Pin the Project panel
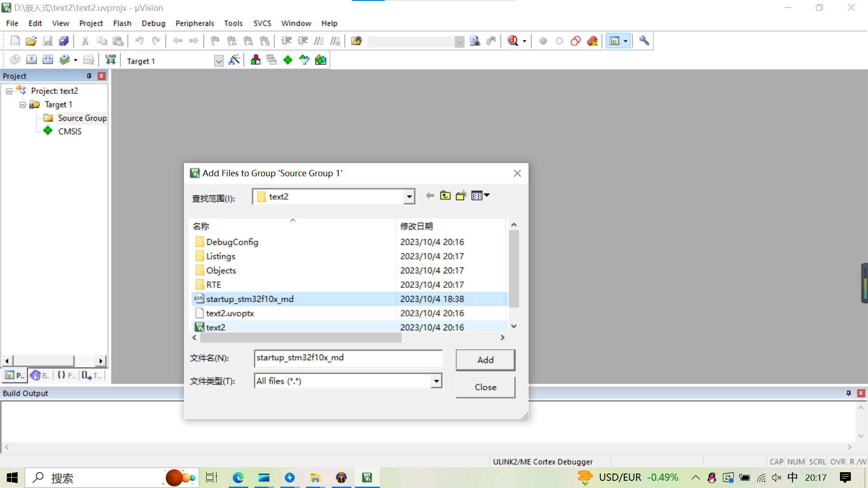868x488 pixels. (89, 76)
